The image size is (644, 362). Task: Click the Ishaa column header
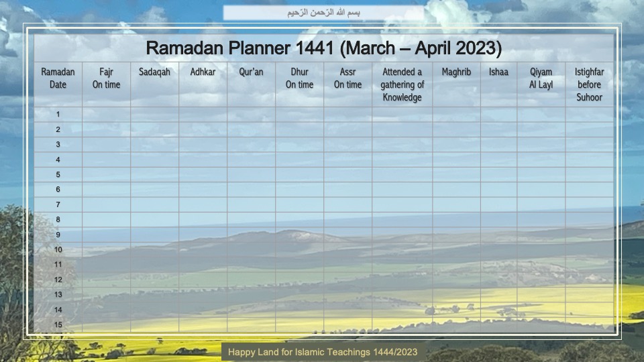498,72
